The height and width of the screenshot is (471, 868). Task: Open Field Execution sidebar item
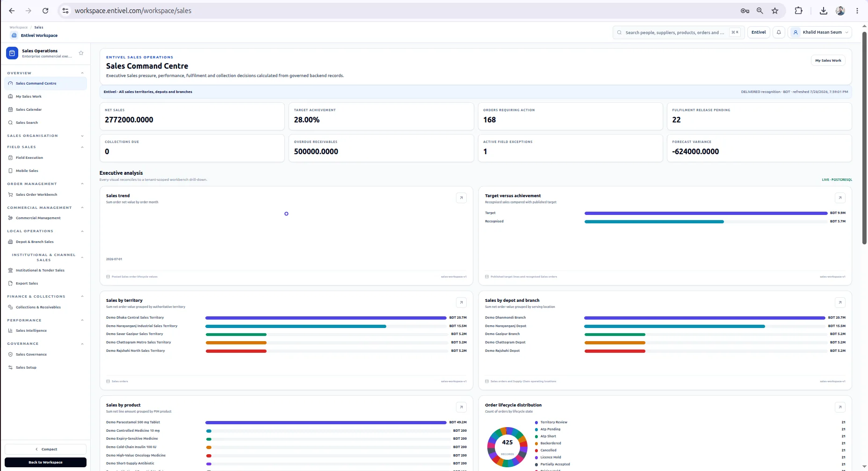(45, 157)
